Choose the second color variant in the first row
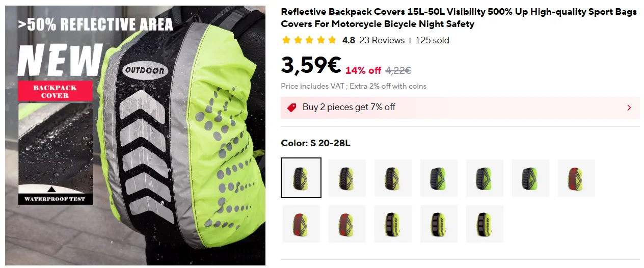The height and width of the screenshot is (268, 644). coord(347,178)
